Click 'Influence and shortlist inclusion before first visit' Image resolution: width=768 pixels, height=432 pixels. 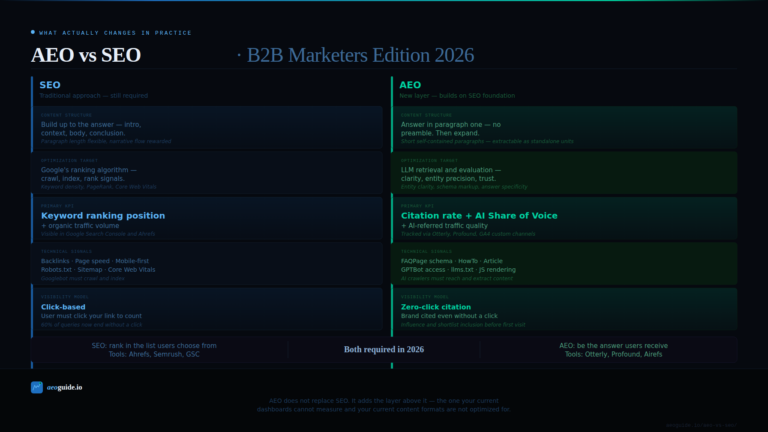coord(463,325)
